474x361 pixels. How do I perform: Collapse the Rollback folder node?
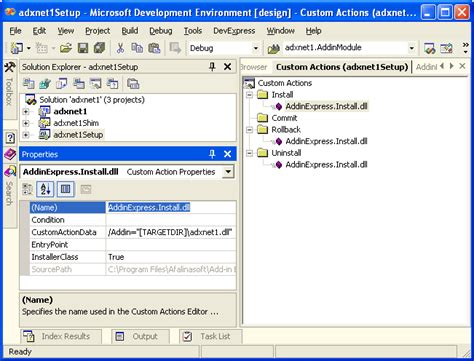(249, 130)
